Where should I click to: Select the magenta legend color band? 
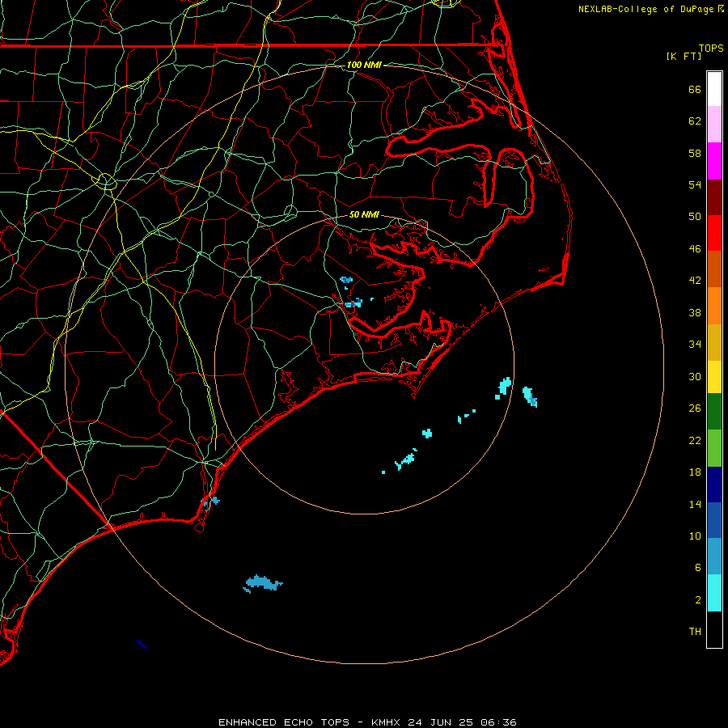click(714, 161)
